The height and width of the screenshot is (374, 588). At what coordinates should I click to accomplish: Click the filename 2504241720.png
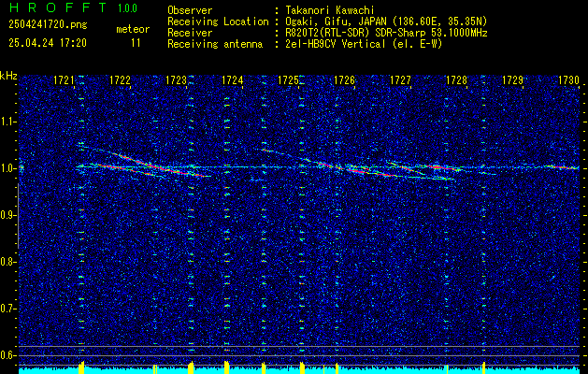coord(48,25)
